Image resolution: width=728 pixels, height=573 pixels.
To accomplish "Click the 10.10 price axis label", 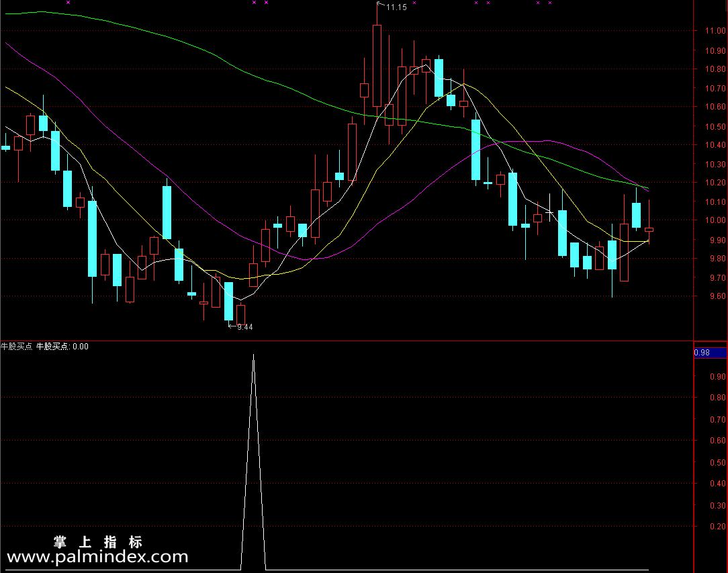I will [x=715, y=202].
